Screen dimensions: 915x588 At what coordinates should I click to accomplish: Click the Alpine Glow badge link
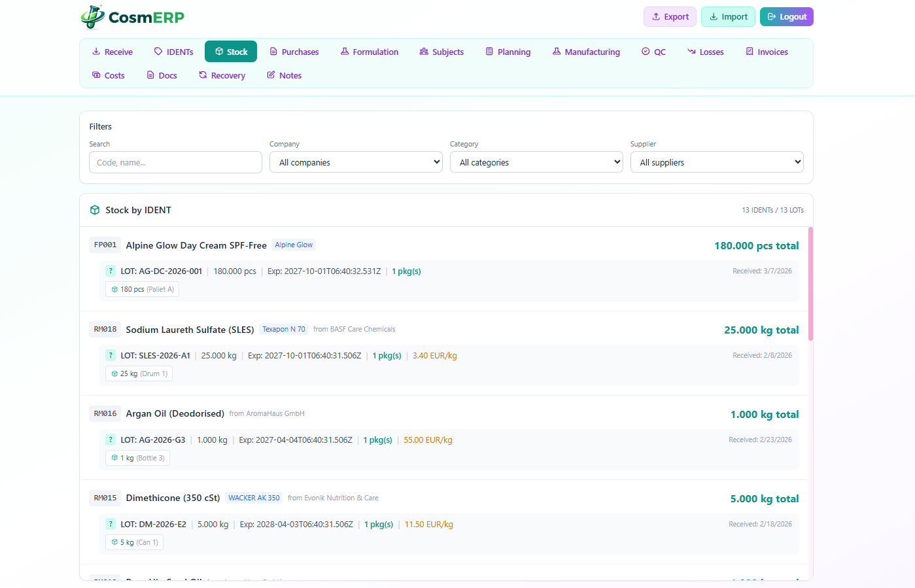(x=294, y=245)
